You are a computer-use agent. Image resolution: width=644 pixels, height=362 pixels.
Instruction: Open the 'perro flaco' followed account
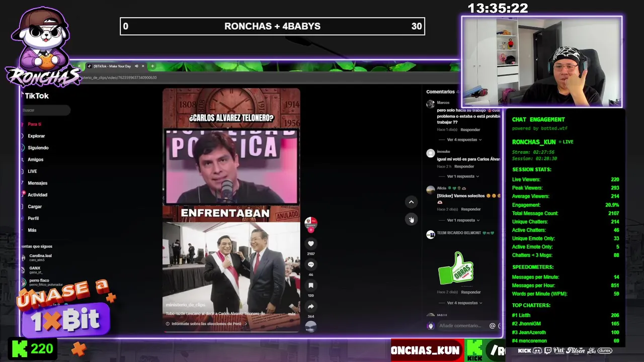39,281
